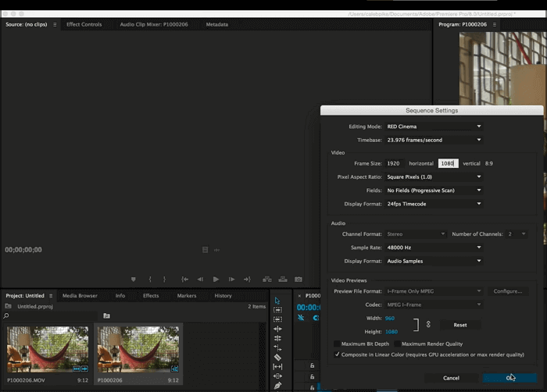This screenshot has height=392, width=547.
Task: Click the Add Marker icon
Action: tap(134, 279)
